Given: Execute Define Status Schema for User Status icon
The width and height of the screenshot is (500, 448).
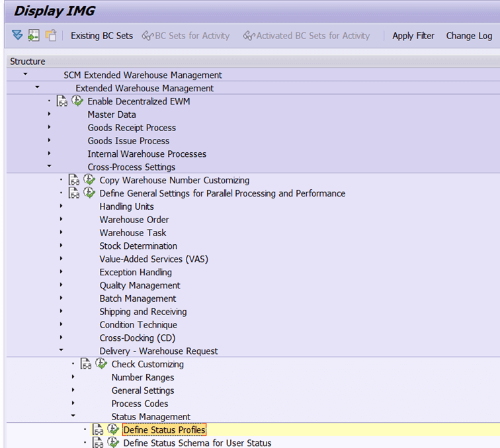Looking at the screenshot, I should [x=113, y=443].
